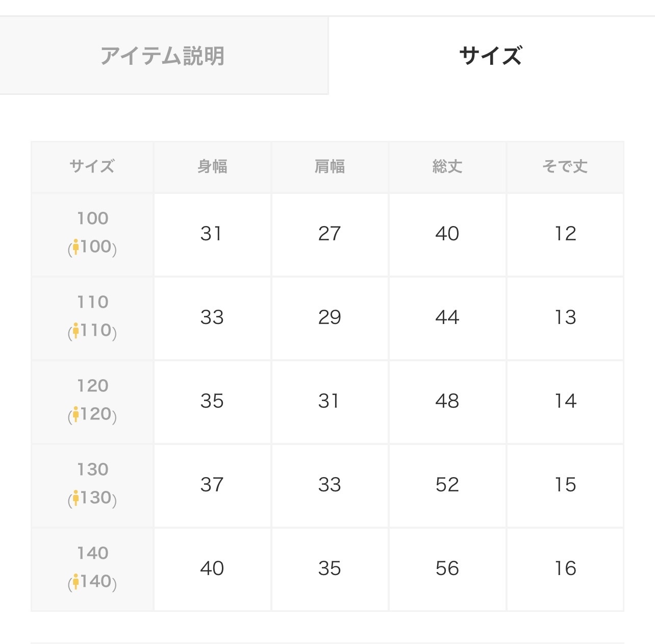The width and height of the screenshot is (655, 644).
Task: Click the yellow person icon beside 120
Action: [75, 414]
